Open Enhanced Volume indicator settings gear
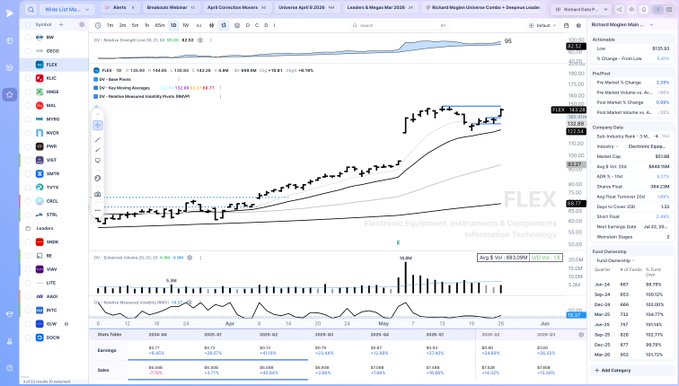Viewport: 679px width, 386px height. tap(190, 258)
